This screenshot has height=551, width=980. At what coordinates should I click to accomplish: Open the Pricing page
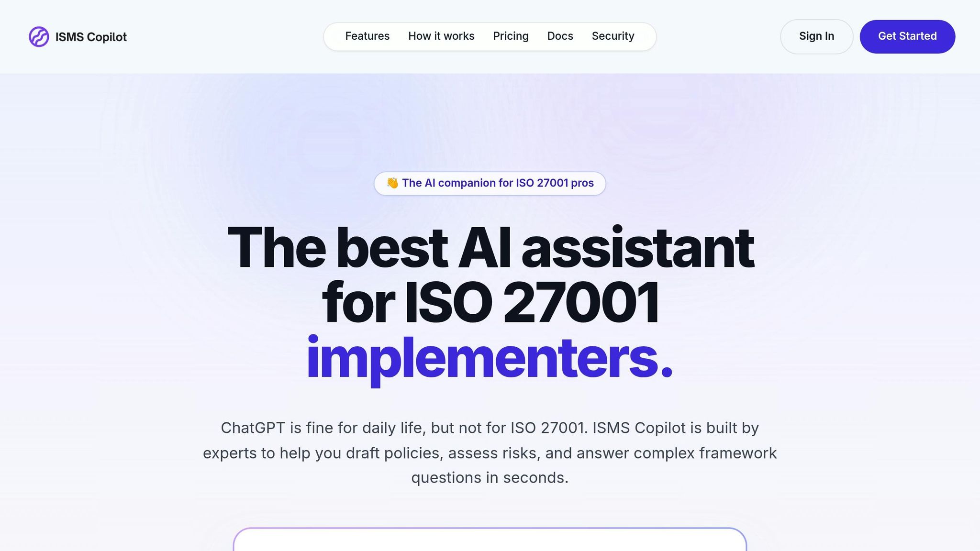click(511, 36)
